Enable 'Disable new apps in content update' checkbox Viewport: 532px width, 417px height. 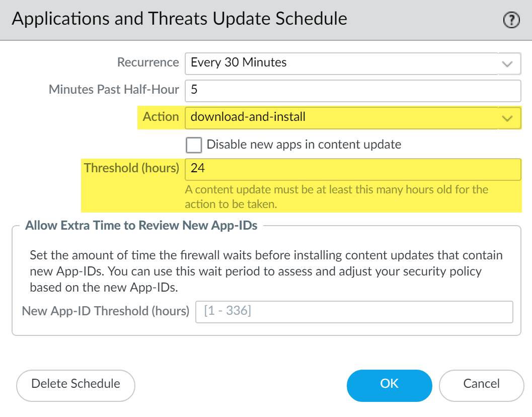(x=194, y=145)
